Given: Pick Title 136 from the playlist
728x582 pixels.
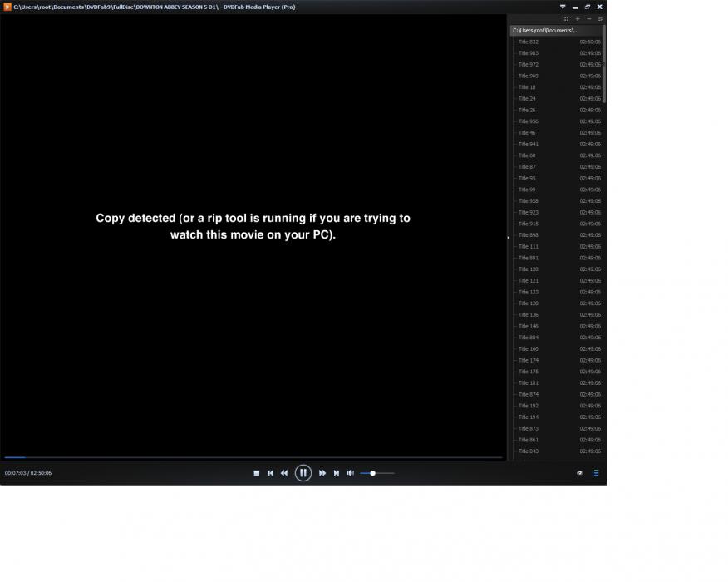Looking at the screenshot, I should pyautogui.click(x=557, y=315).
